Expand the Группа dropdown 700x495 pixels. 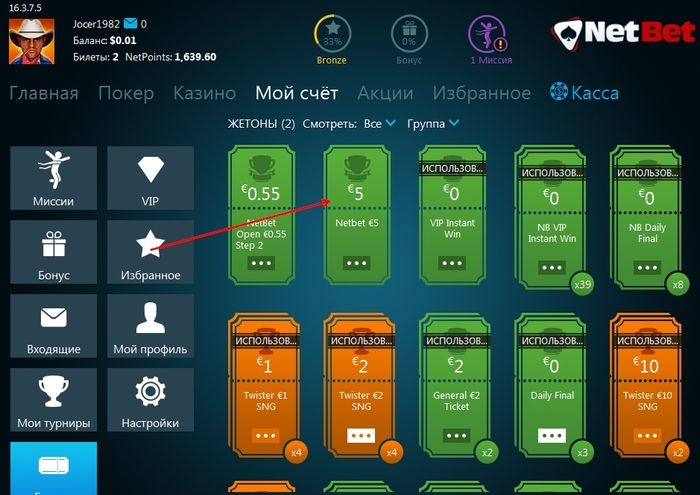433,124
